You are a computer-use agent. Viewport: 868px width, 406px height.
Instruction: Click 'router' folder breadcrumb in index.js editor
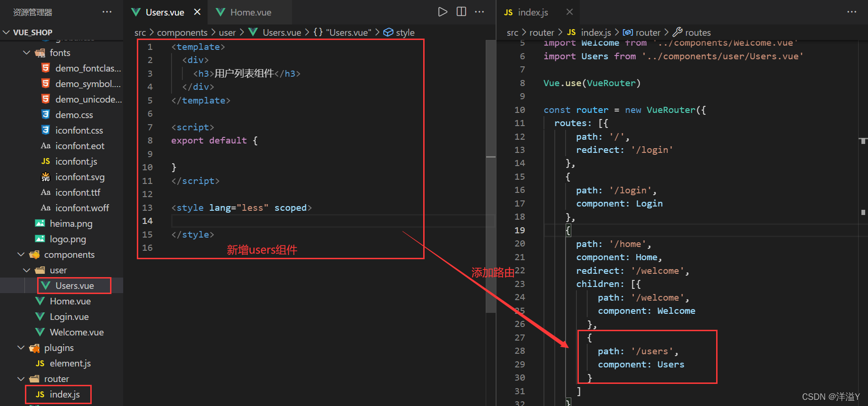542,32
